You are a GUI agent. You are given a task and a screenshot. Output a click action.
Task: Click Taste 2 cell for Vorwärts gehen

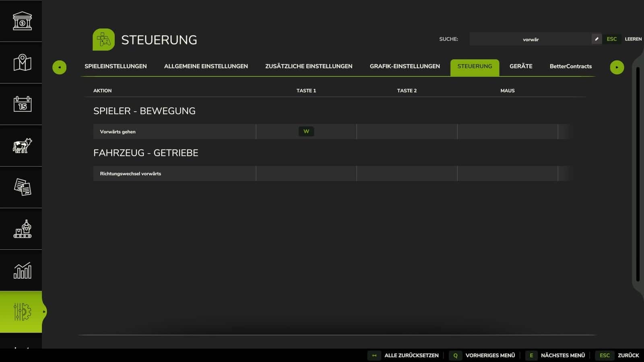pyautogui.click(x=407, y=132)
